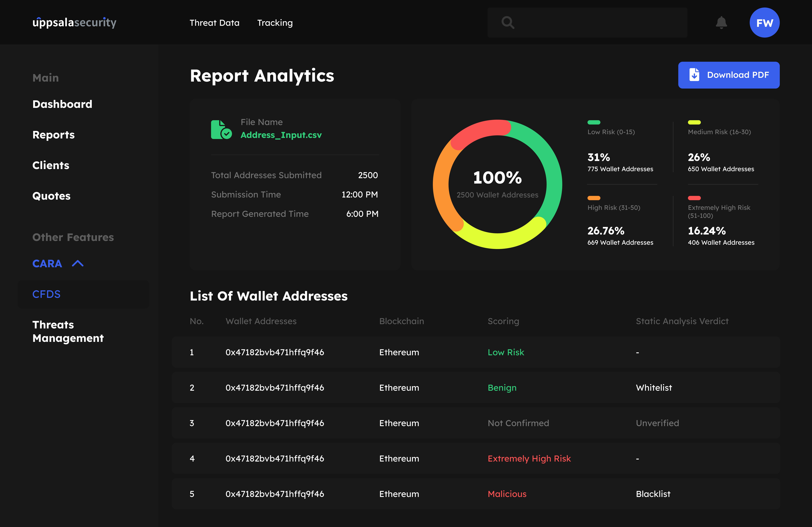Click the yellow medium-risk donut segment
812x527 pixels.
[x=498, y=241]
